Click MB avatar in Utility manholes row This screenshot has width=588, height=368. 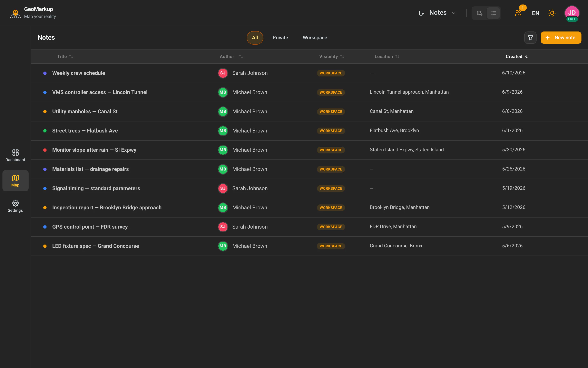click(x=223, y=111)
